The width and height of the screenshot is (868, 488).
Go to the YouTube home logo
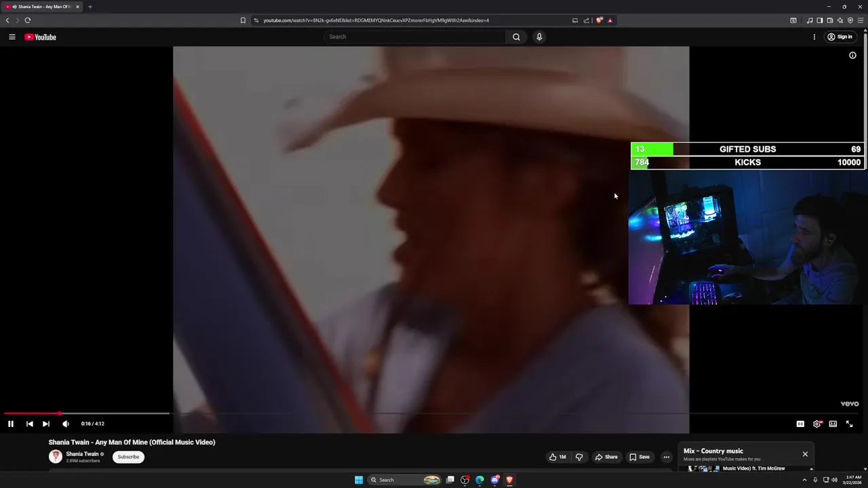[x=41, y=37]
